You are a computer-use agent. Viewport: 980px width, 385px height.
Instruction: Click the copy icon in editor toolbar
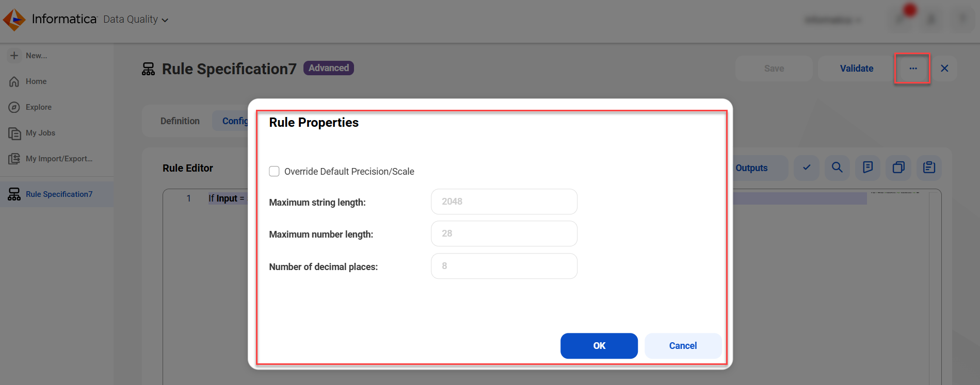(x=898, y=168)
